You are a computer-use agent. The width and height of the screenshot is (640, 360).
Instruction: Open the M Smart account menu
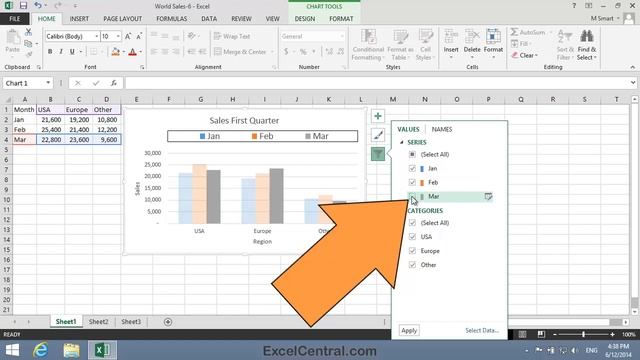coord(605,19)
